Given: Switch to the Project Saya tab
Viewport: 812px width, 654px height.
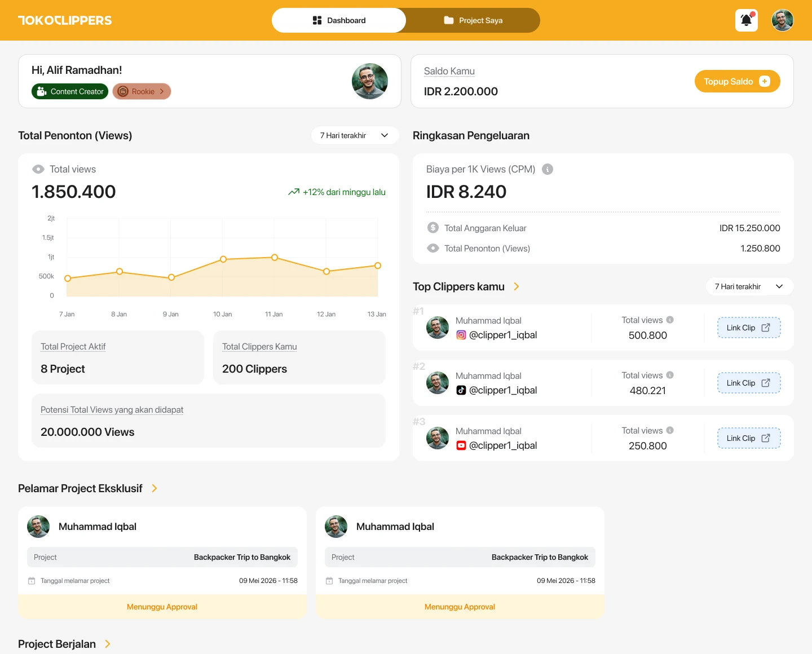Looking at the screenshot, I should coord(473,20).
